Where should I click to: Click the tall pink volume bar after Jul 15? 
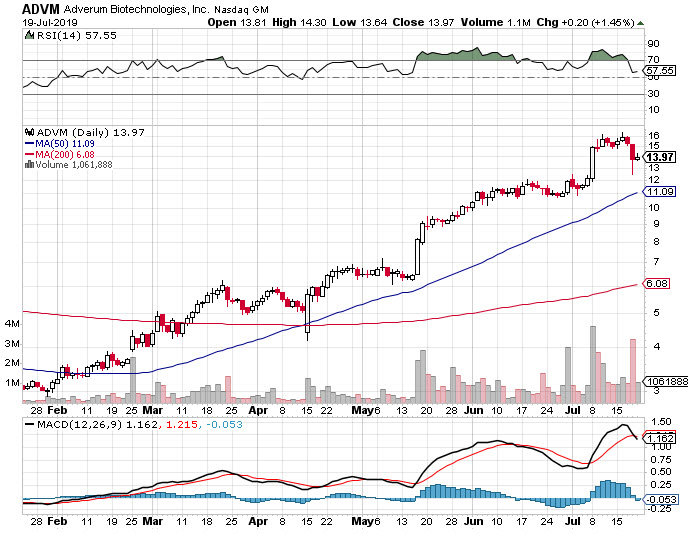(633, 371)
